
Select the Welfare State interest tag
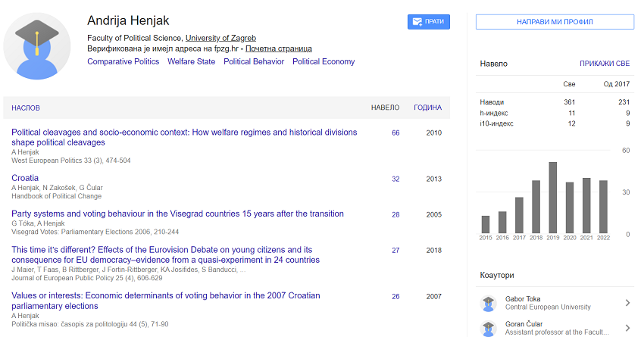coord(191,62)
